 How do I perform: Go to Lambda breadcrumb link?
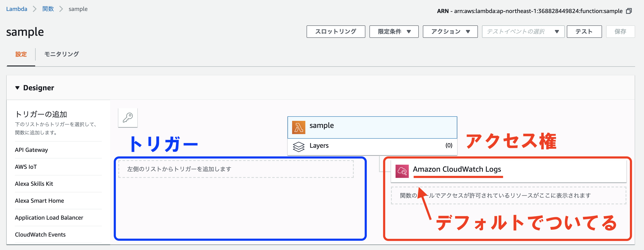click(17, 9)
